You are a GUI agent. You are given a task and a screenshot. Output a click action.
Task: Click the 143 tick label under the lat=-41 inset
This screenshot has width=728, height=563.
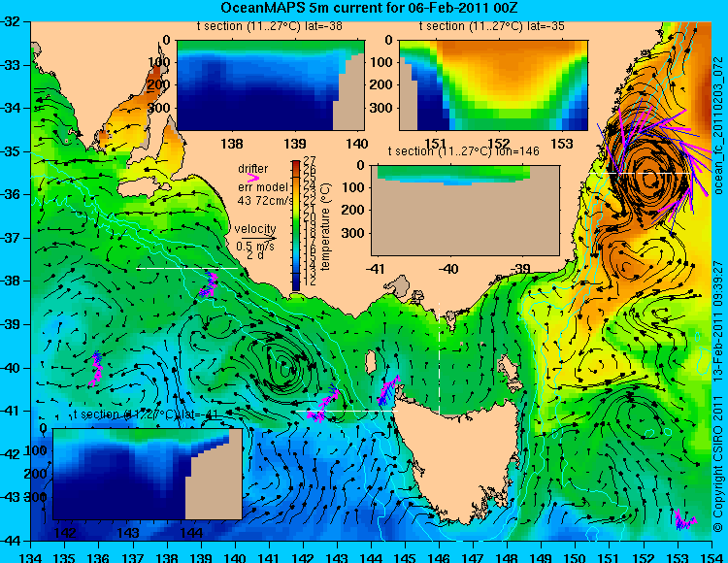tap(128, 532)
